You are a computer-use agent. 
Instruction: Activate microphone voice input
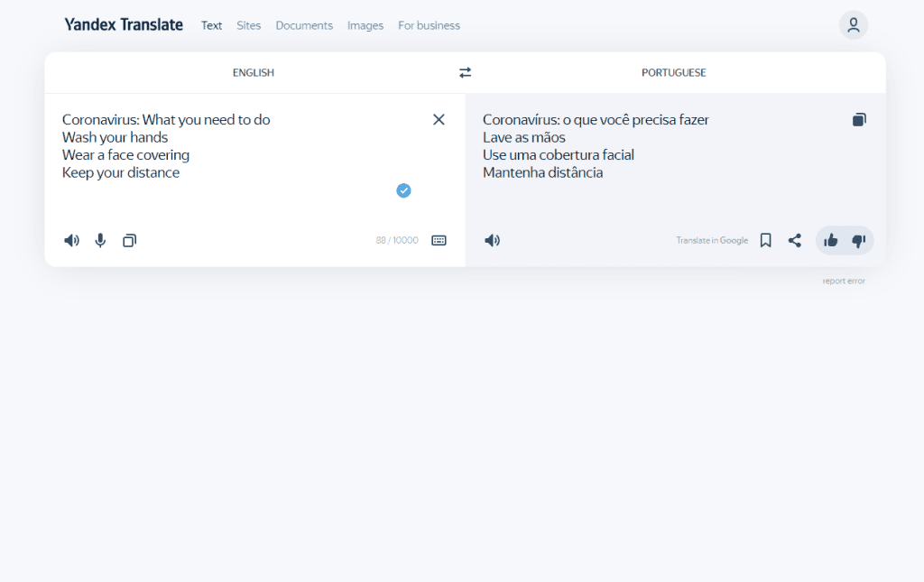coord(100,240)
